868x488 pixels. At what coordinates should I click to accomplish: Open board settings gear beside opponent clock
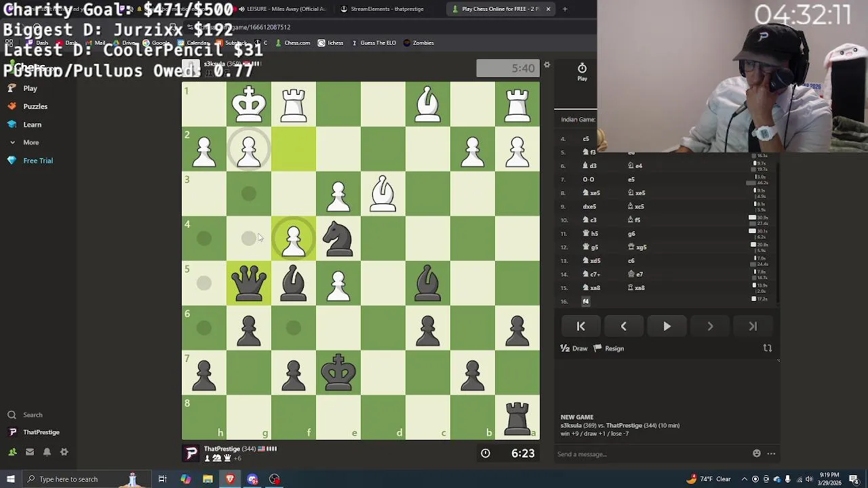coord(547,65)
